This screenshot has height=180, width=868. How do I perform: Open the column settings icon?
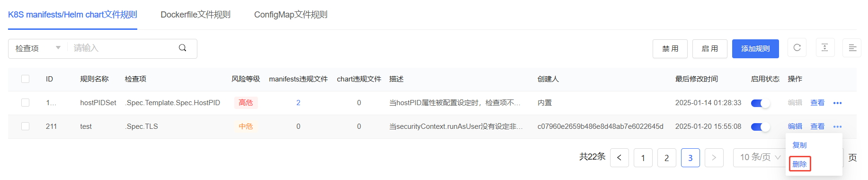[x=852, y=48]
